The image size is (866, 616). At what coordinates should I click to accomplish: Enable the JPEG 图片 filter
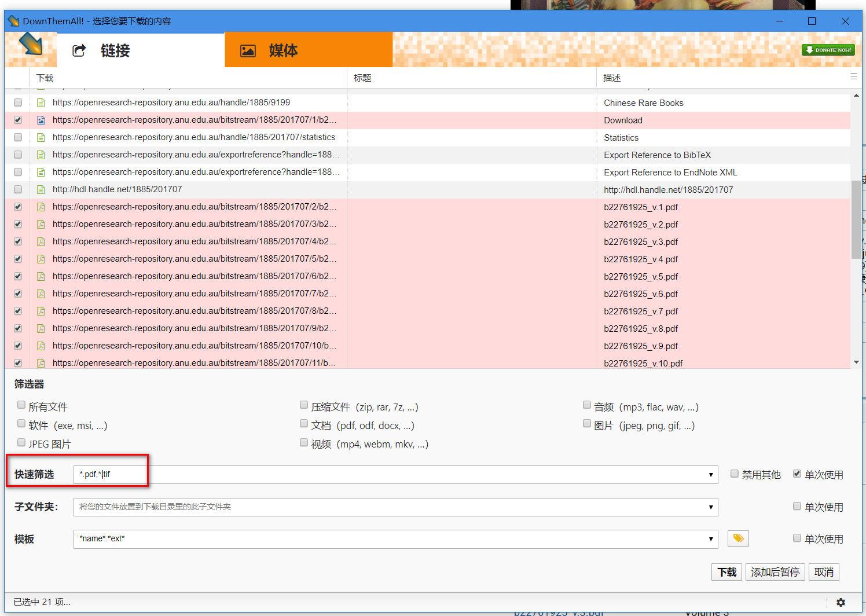tap(21, 442)
